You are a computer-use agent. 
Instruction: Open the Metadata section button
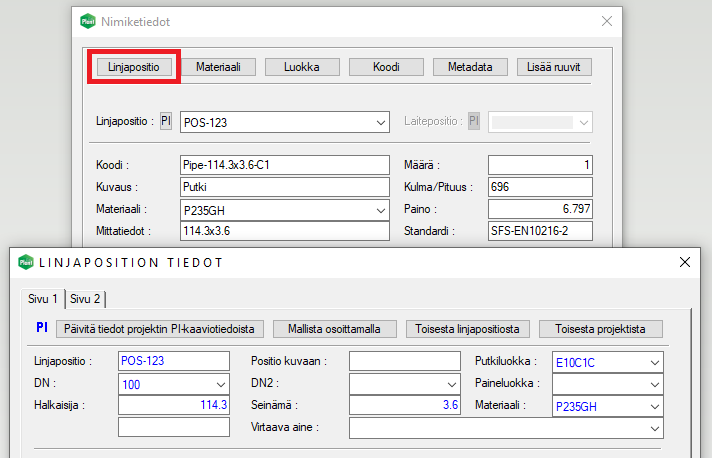[x=470, y=67]
